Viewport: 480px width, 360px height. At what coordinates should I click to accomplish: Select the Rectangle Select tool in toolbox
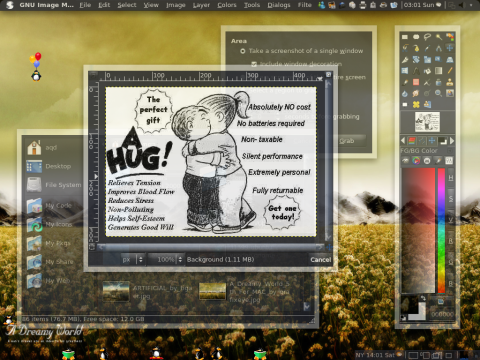[x=405, y=37]
